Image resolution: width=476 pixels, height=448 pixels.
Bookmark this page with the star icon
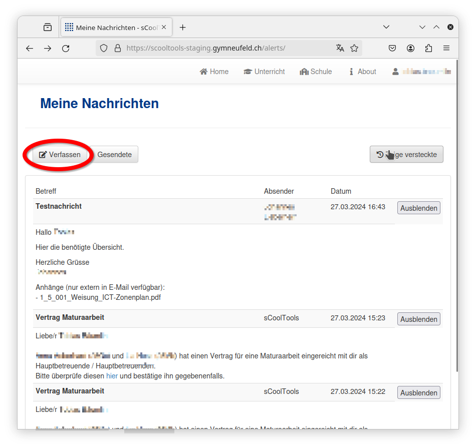(354, 49)
